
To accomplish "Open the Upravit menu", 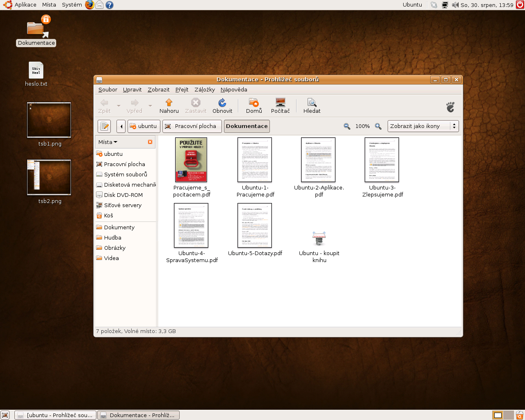I will pos(132,90).
